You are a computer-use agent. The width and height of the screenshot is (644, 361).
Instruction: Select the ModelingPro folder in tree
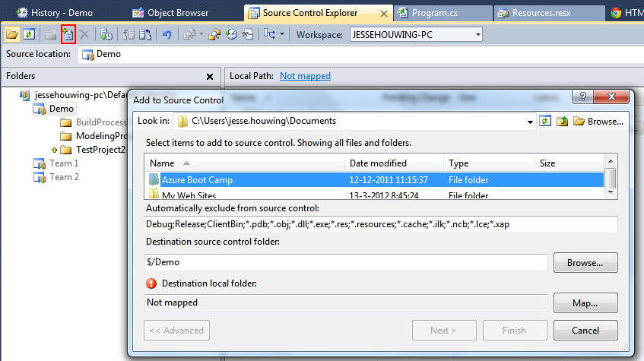pos(101,135)
